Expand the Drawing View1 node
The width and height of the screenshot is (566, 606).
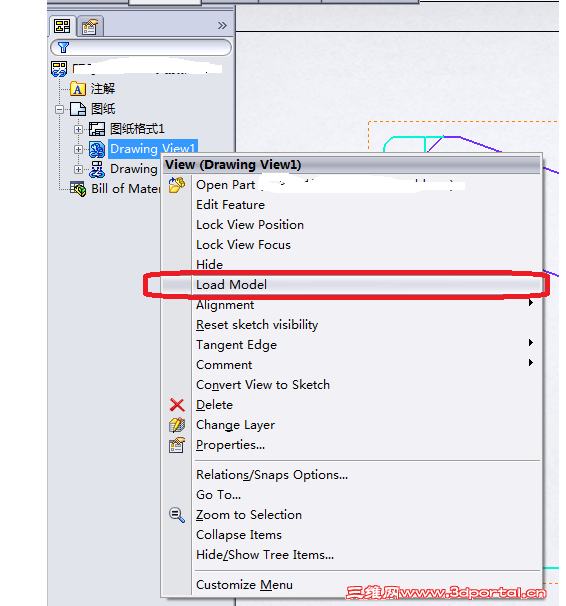[78, 149]
